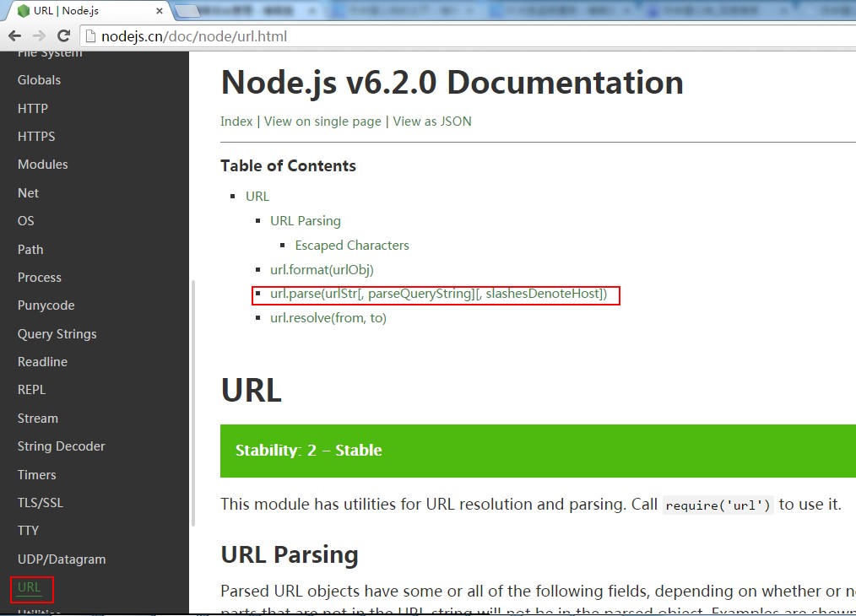The image size is (856, 616).
Task: Close the URL | Node.js tab
Action: (159, 11)
